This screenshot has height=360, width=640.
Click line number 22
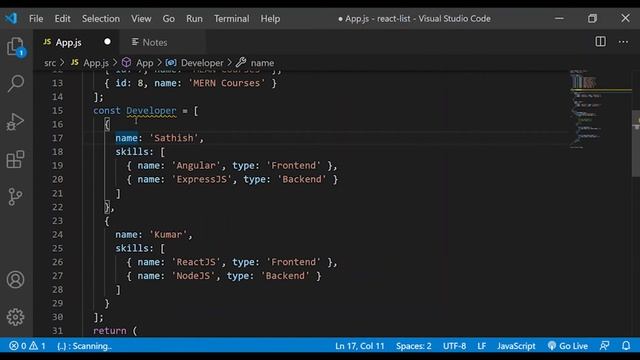coord(58,207)
